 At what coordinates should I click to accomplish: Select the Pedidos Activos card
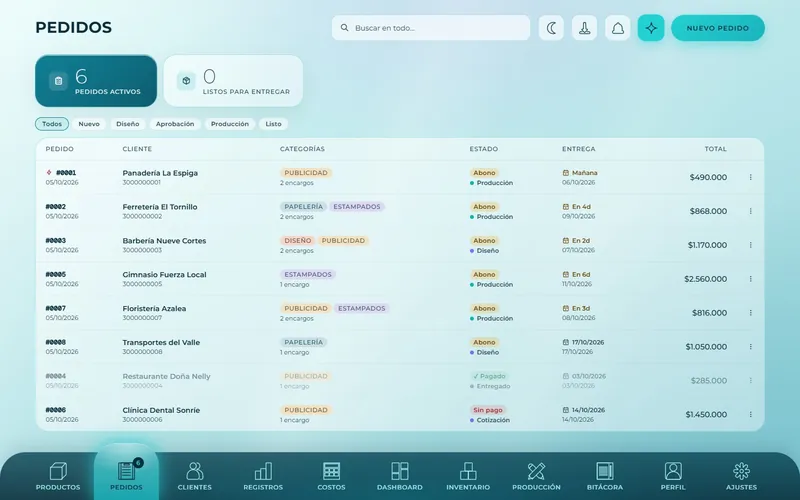tap(96, 81)
